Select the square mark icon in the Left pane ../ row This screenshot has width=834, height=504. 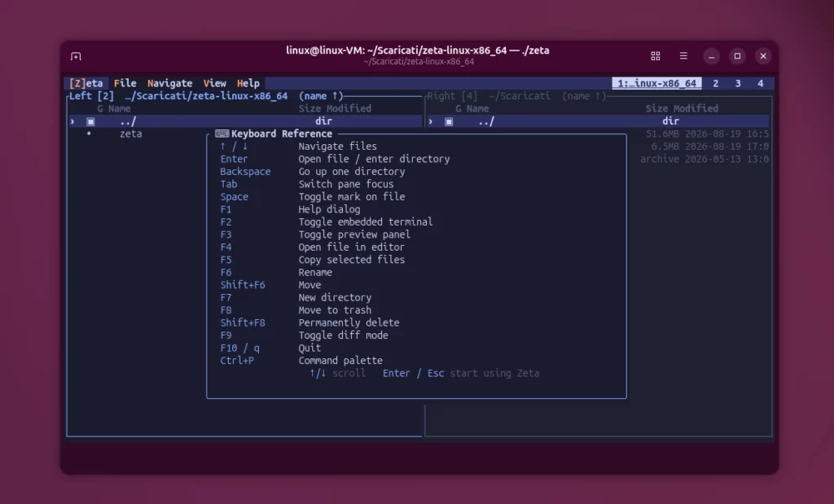(90, 122)
